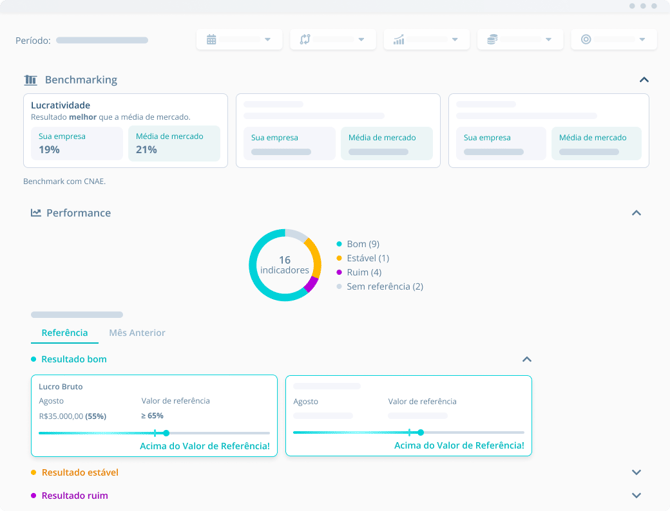Click the growth chart icon filter
The height and width of the screenshot is (511, 670).
point(399,40)
